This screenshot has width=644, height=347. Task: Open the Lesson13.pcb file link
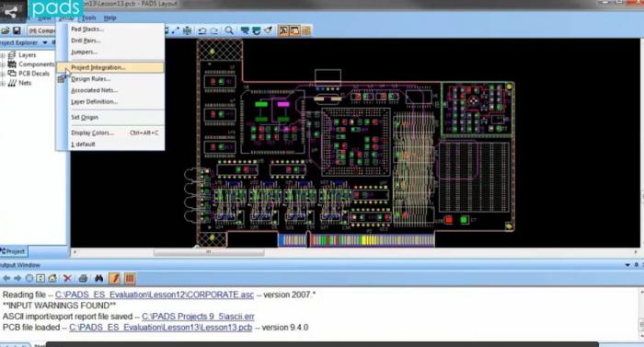click(161, 328)
